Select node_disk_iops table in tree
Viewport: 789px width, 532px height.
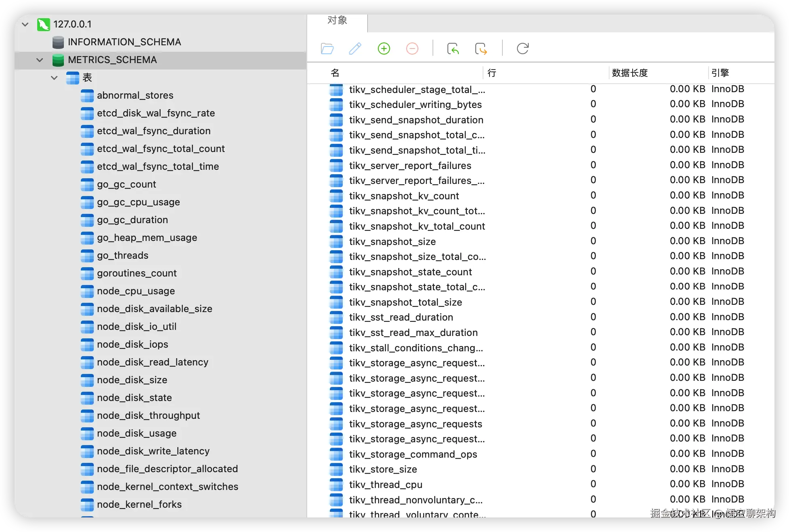click(x=132, y=344)
